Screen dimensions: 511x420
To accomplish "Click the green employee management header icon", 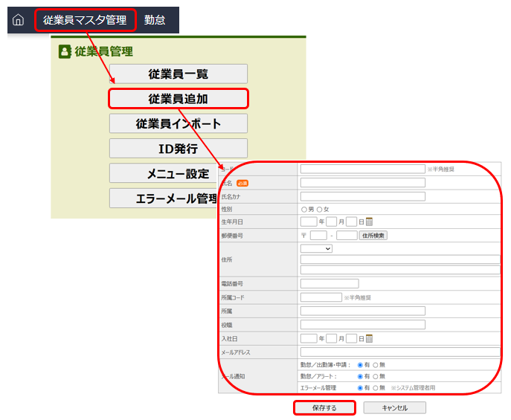I will tap(65, 51).
